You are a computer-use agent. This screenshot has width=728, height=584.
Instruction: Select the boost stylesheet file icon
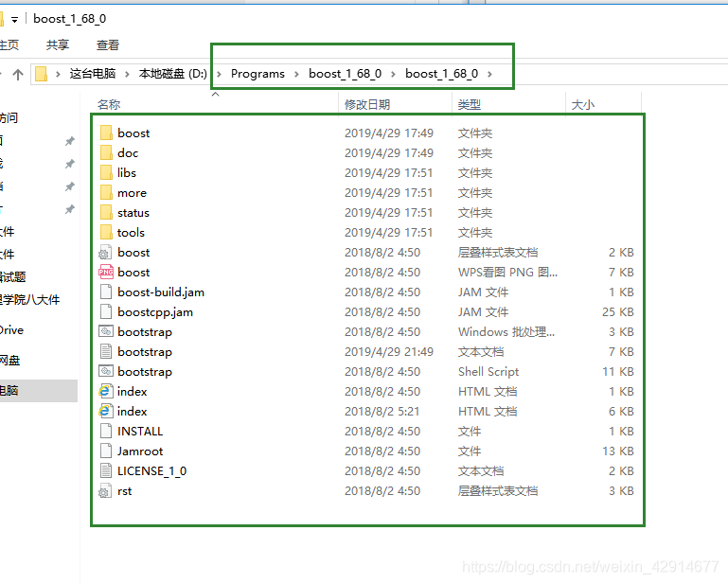click(105, 253)
